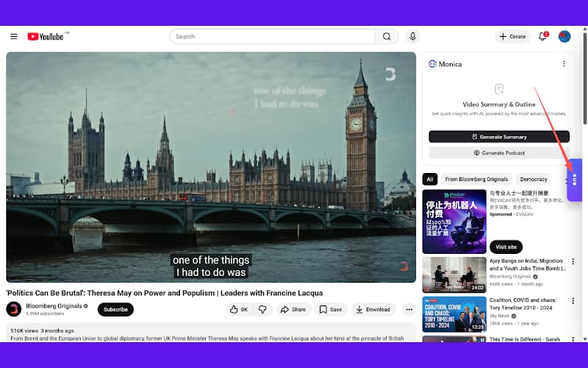Open Ajay Banga on India video title
Viewport: 588px width, 368px height.
coord(527,265)
